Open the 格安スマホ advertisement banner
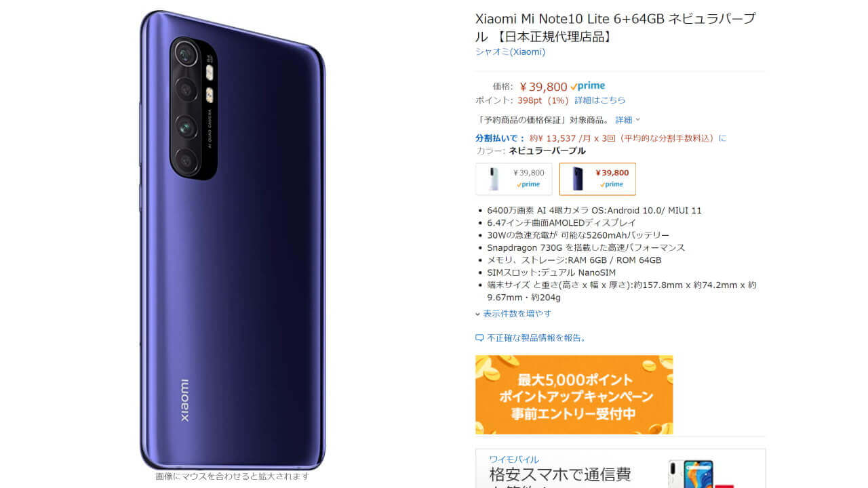Screen dimensions: 868x488 point(620,468)
